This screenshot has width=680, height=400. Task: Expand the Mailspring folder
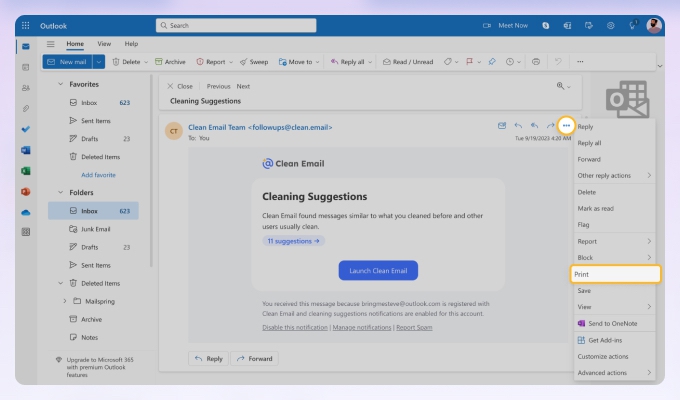pyautogui.click(x=65, y=300)
